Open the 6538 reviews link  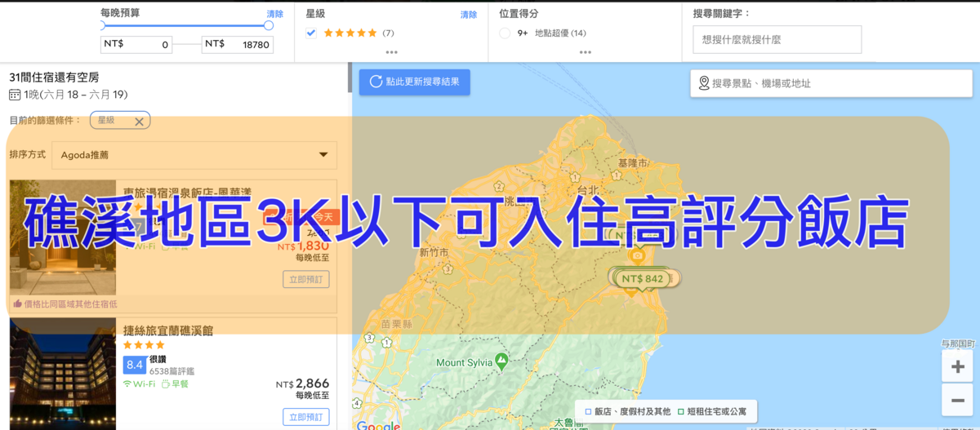171,370
